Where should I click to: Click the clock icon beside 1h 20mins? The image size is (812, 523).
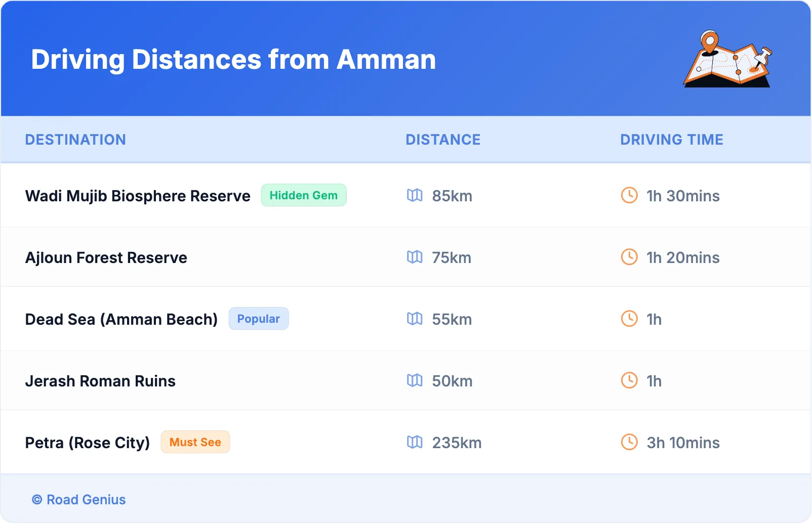pyautogui.click(x=629, y=257)
